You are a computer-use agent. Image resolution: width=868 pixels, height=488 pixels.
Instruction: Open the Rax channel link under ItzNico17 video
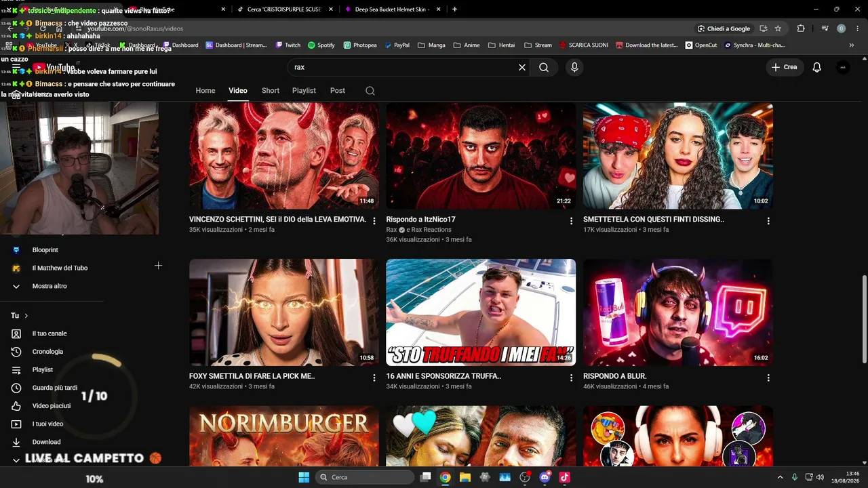(392, 230)
